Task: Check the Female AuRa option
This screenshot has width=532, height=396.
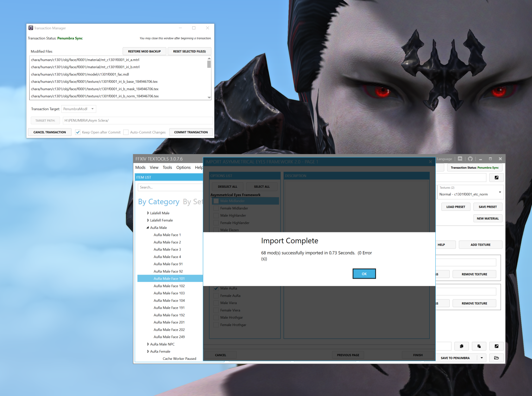Action: coord(216,296)
